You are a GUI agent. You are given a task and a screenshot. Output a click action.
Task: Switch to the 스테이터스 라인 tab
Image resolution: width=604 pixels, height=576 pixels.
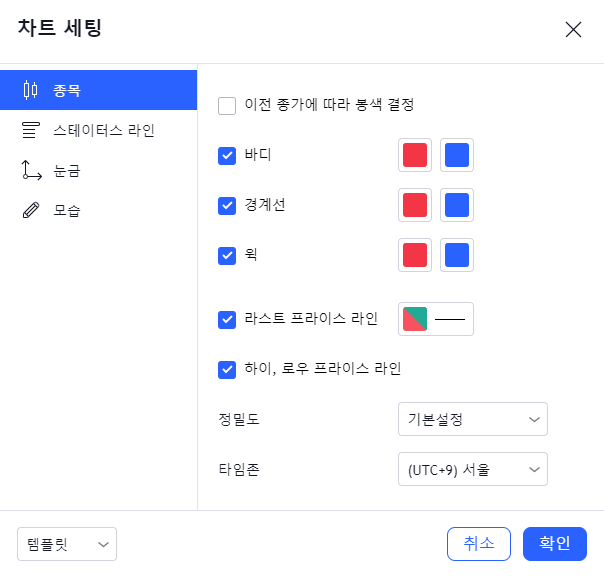point(104,130)
